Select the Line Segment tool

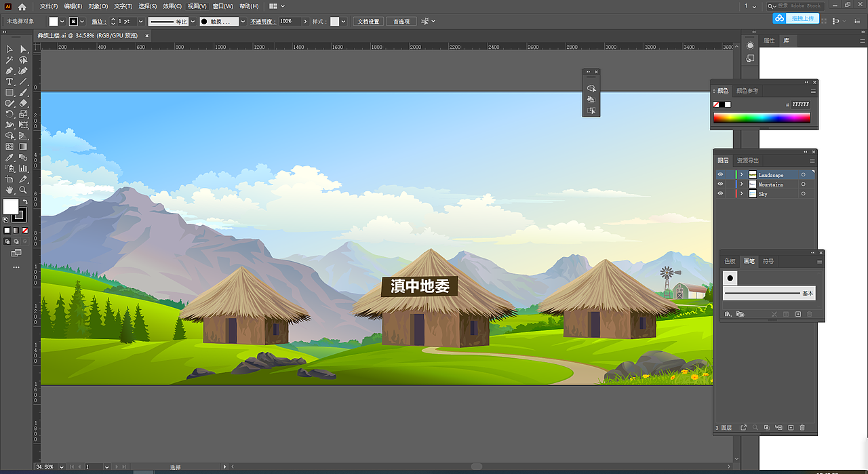[23, 81]
